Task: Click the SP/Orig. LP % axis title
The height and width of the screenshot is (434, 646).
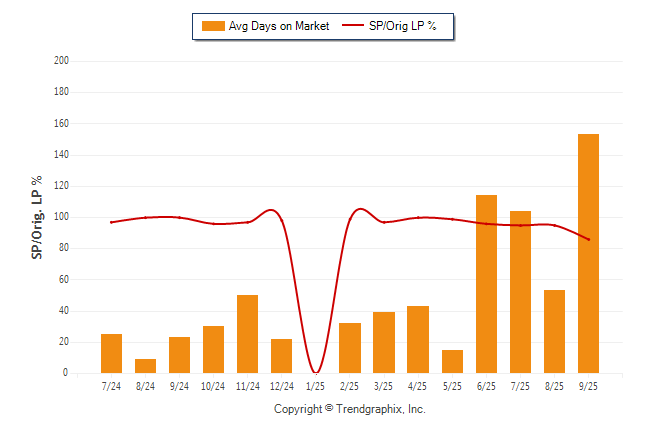Action: pyautogui.click(x=37, y=217)
